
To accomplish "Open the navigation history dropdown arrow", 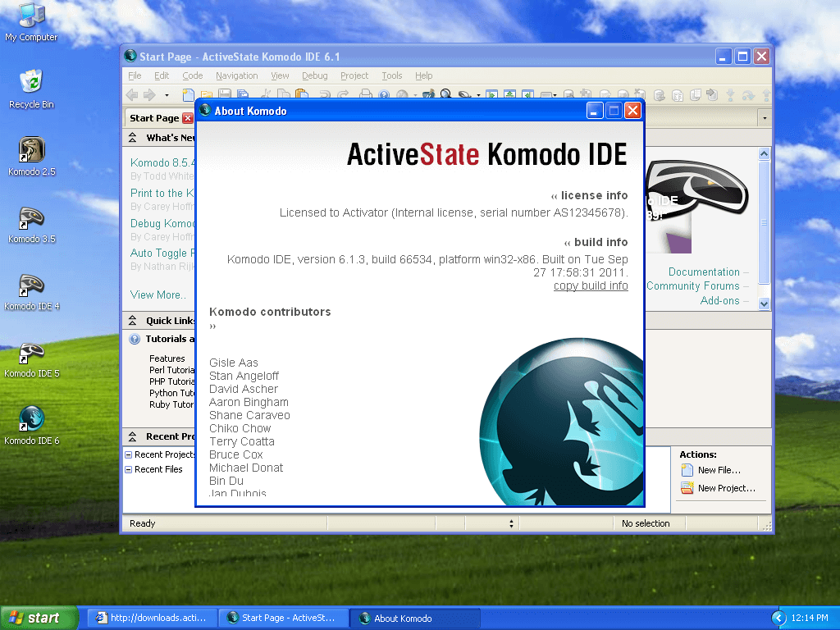I will tap(167, 95).
